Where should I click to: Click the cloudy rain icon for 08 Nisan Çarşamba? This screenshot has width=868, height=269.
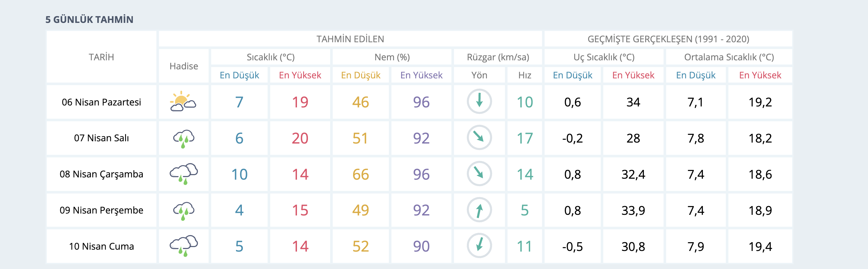click(184, 174)
